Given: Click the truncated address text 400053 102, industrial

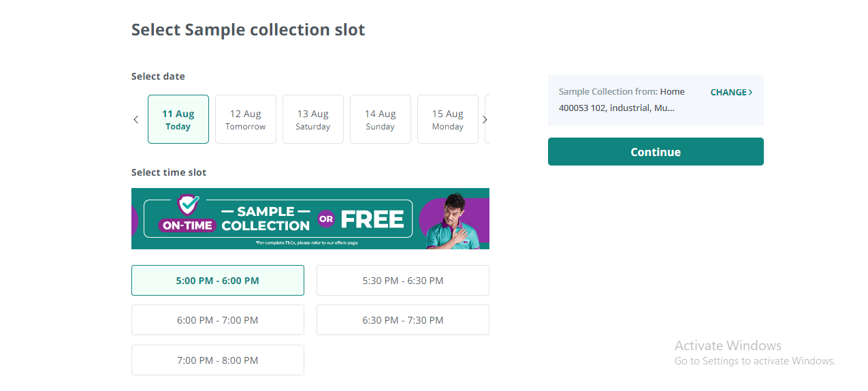Looking at the screenshot, I should point(617,108).
